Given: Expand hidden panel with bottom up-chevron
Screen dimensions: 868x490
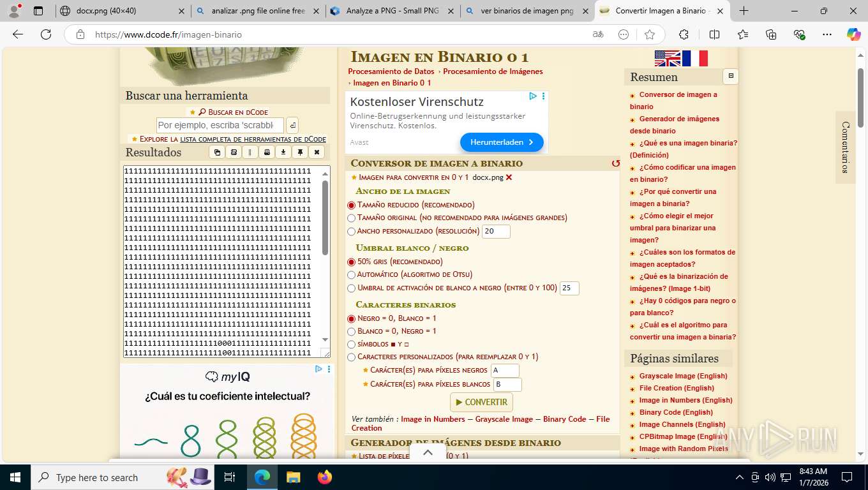Looking at the screenshot, I should [x=428, y=452].
